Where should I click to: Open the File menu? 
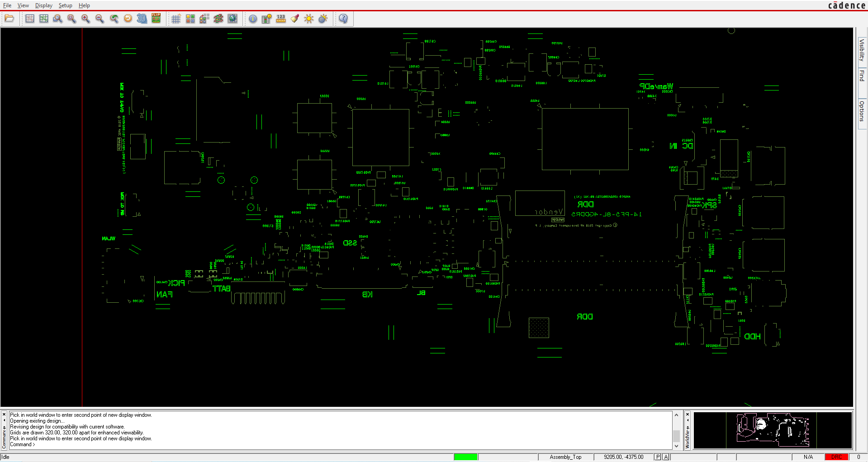click(x=7, y=5)
